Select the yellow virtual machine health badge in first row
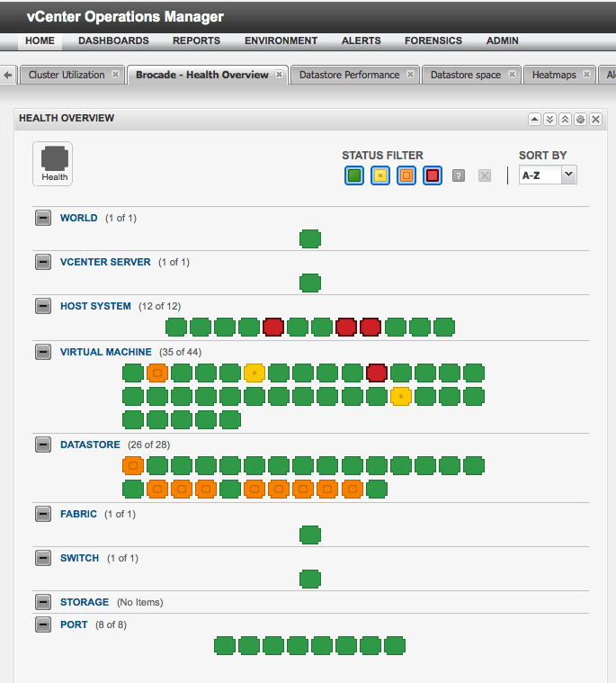 (254, 373)
